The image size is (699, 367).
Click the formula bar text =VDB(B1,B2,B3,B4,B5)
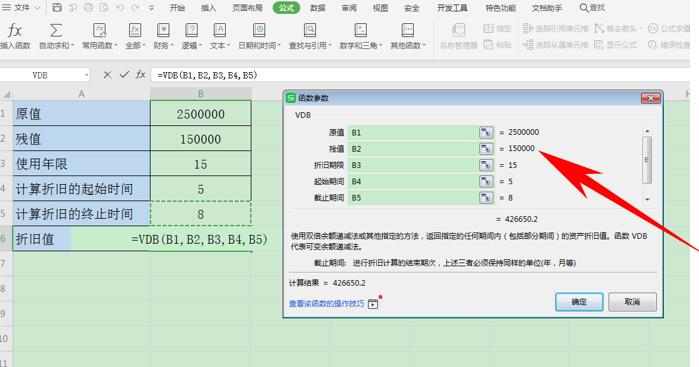tap(207, 75)
